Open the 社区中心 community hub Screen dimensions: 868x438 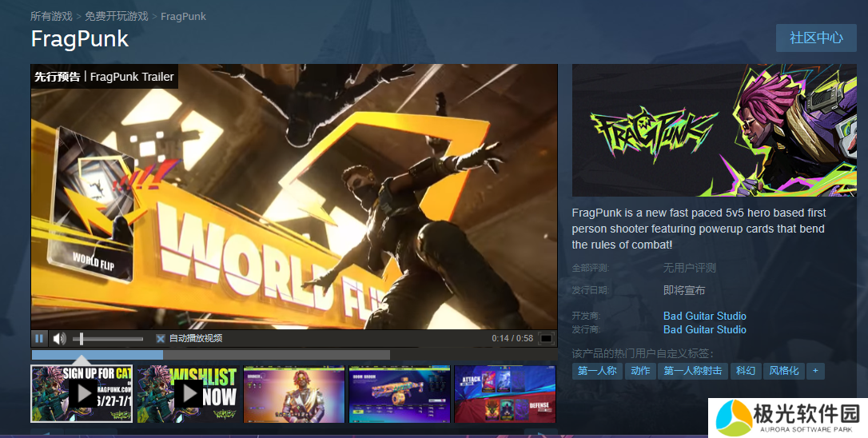point(816,38)
